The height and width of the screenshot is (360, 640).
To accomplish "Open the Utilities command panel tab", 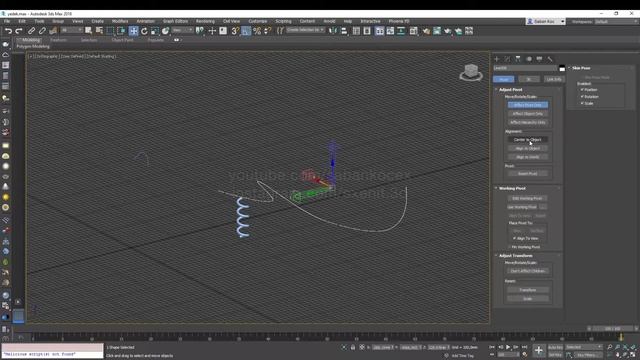I will [550, 59].
